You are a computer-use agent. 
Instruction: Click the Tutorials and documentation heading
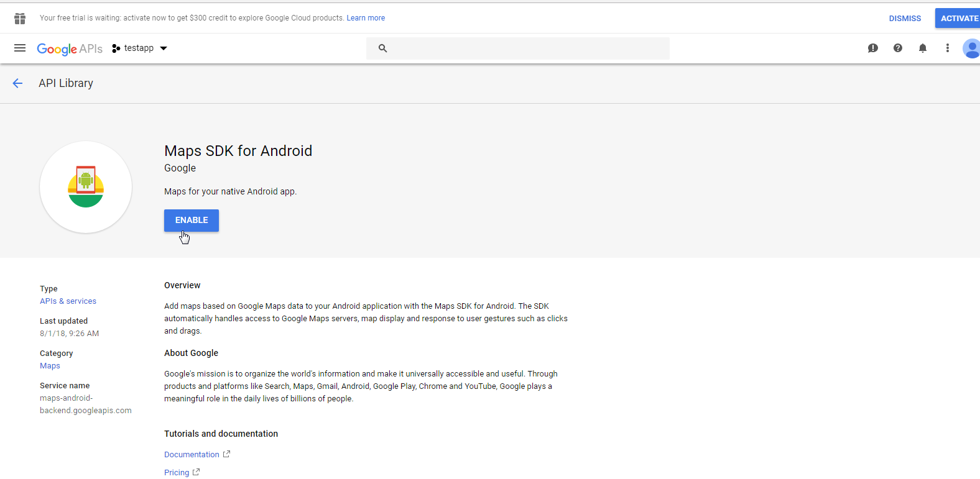[221, 434]
